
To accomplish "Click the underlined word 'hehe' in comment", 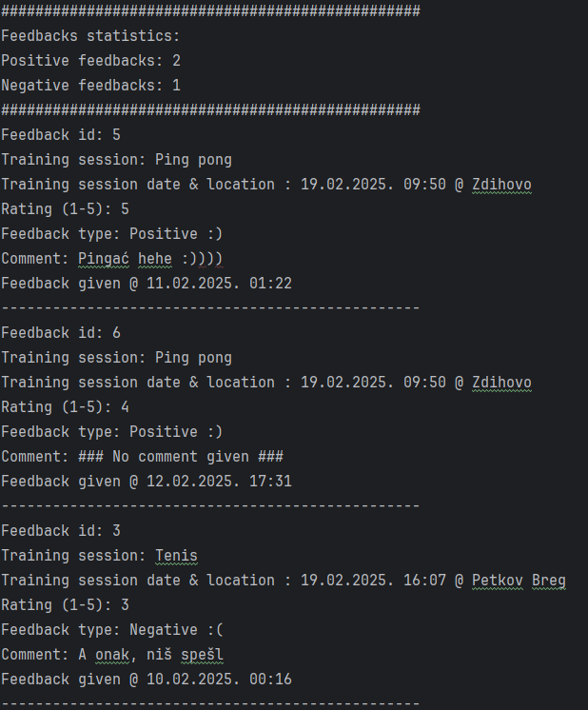I will pyautogui.click(x=155, y=259).
